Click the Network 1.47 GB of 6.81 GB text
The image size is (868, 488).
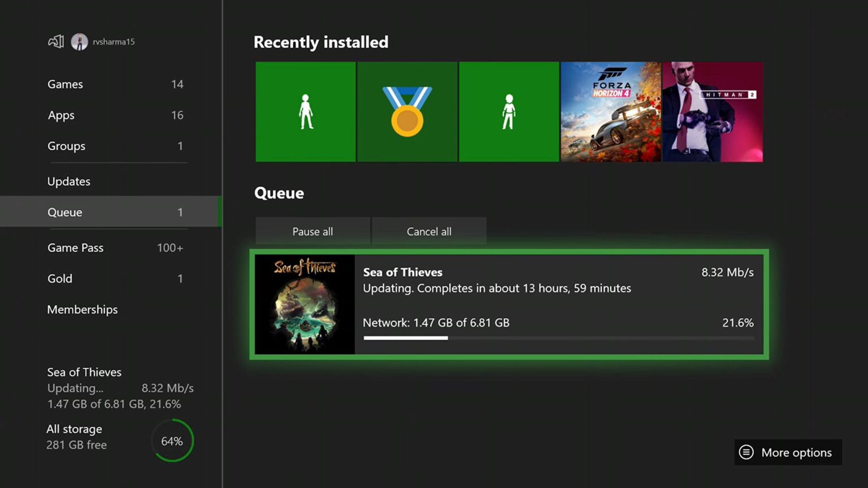click(x=436, y=323)
